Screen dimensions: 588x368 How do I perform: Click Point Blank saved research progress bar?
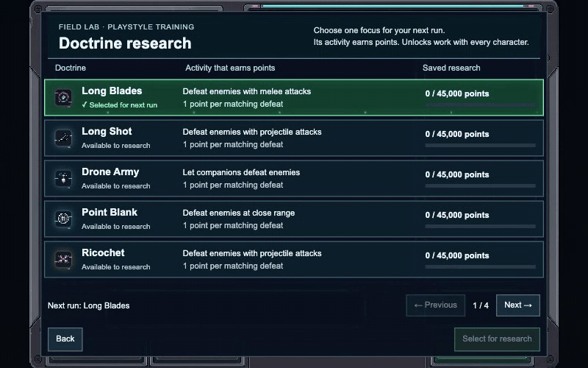[481, 227]
